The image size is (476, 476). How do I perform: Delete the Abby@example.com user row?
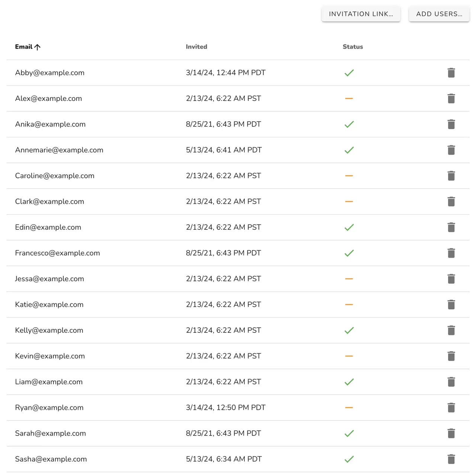(451, 73)
